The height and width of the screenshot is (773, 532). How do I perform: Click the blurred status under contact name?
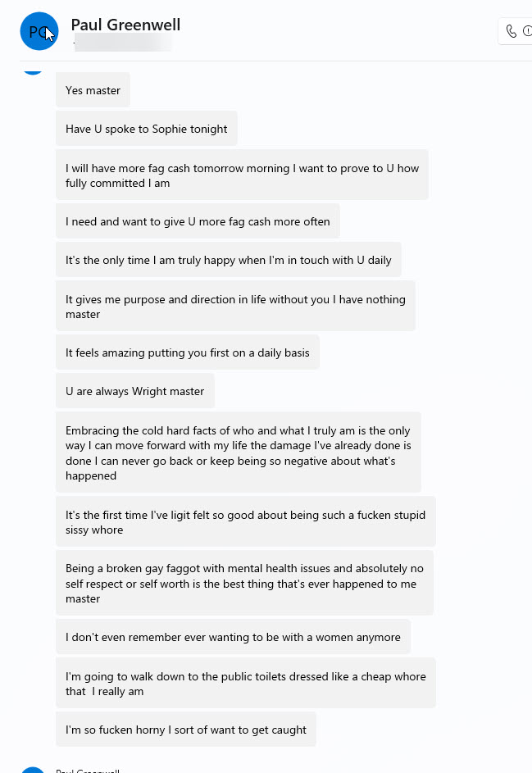coord(123,43)
